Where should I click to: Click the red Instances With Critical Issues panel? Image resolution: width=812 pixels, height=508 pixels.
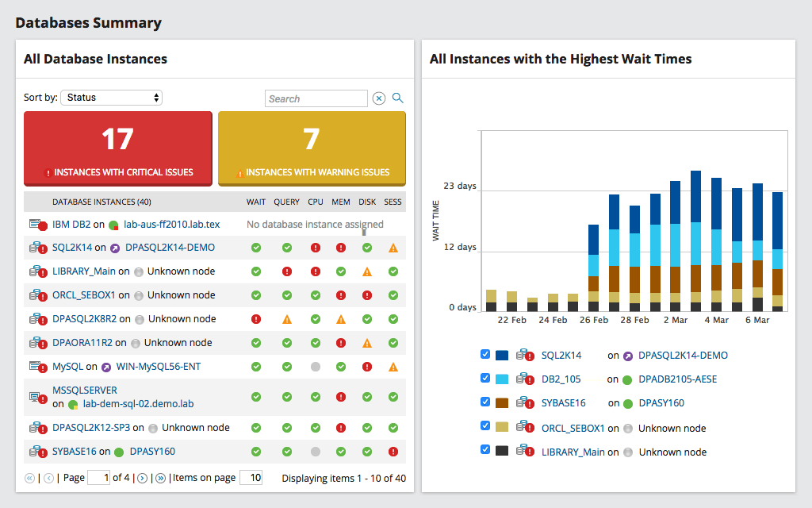click(117, 148)
